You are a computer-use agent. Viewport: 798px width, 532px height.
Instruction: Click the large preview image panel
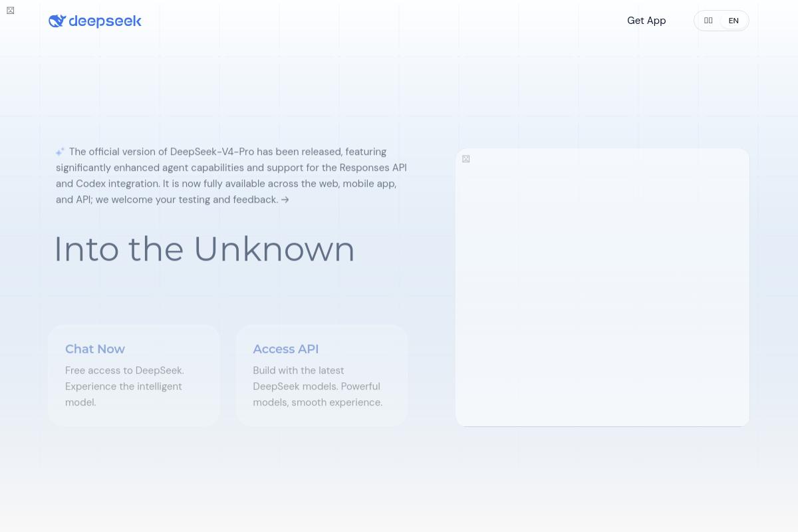click(602, 287)
